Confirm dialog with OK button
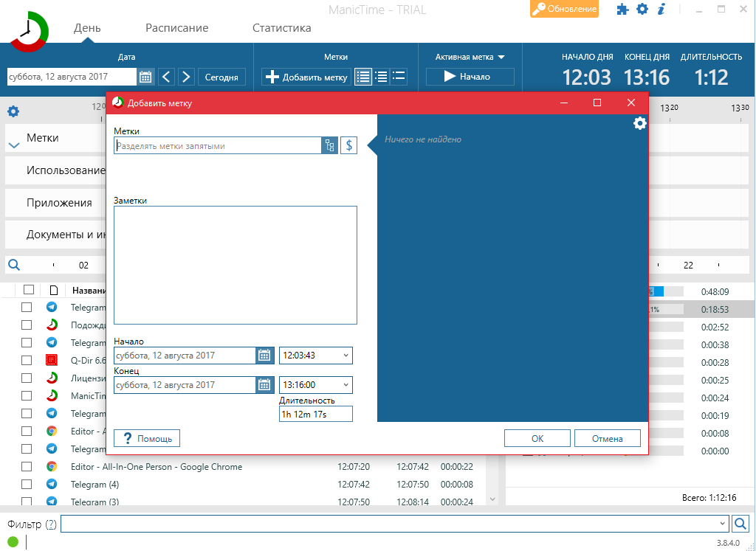756x551 pixels. point(537,438)
